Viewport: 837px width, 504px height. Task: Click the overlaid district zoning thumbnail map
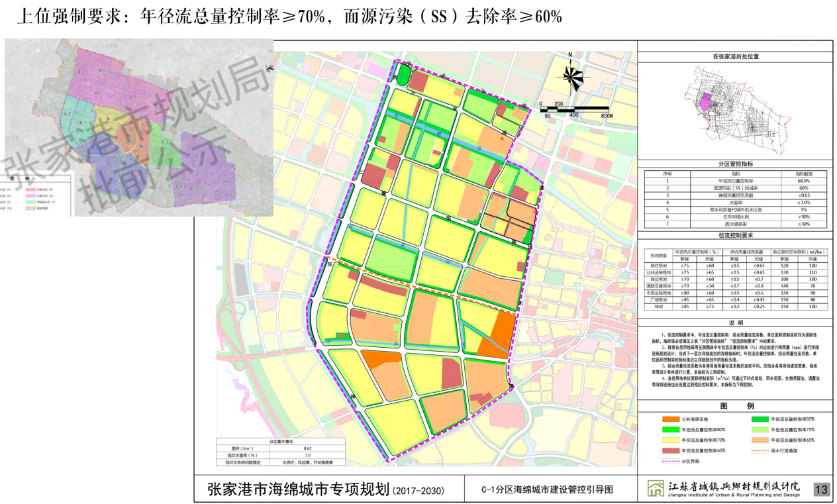tap(139, 127)
